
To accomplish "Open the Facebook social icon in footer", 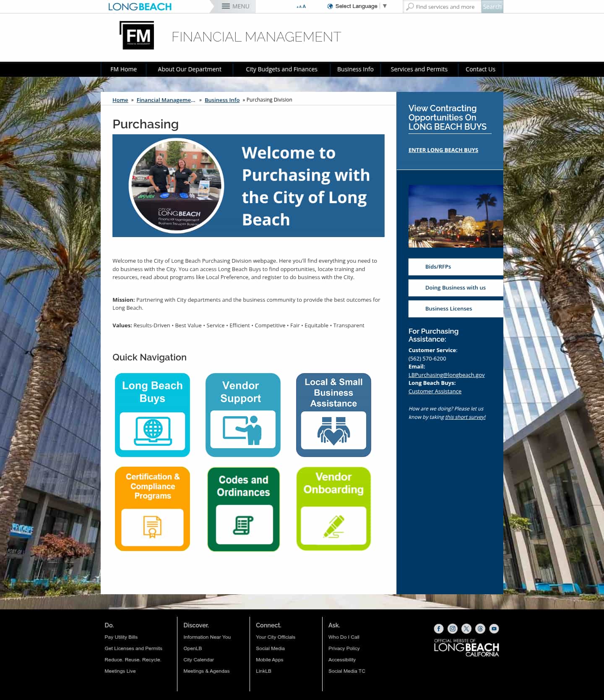I will pyautogui.click(x=438, y=629).
